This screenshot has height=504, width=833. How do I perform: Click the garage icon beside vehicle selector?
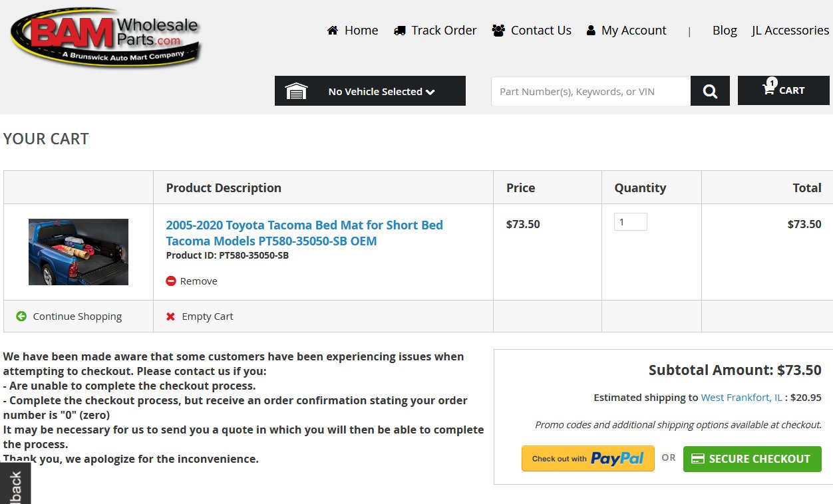(296, 91)
